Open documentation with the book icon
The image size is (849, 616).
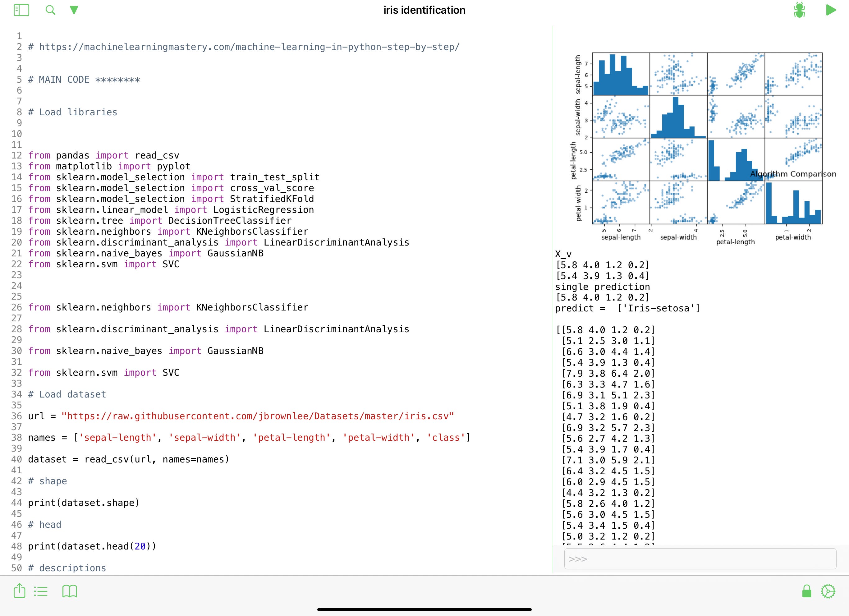[70, 591]
